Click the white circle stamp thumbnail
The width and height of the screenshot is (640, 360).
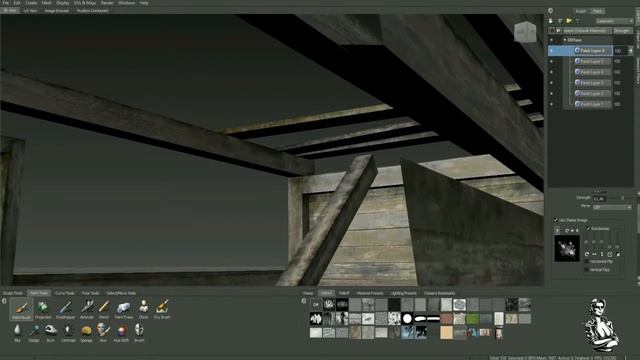407,318
